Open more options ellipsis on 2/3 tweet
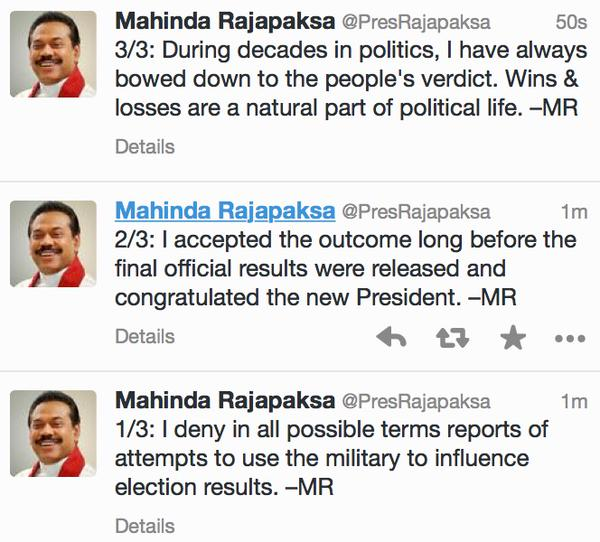Viewport: 600px width, 542px height. click(570, 338)
